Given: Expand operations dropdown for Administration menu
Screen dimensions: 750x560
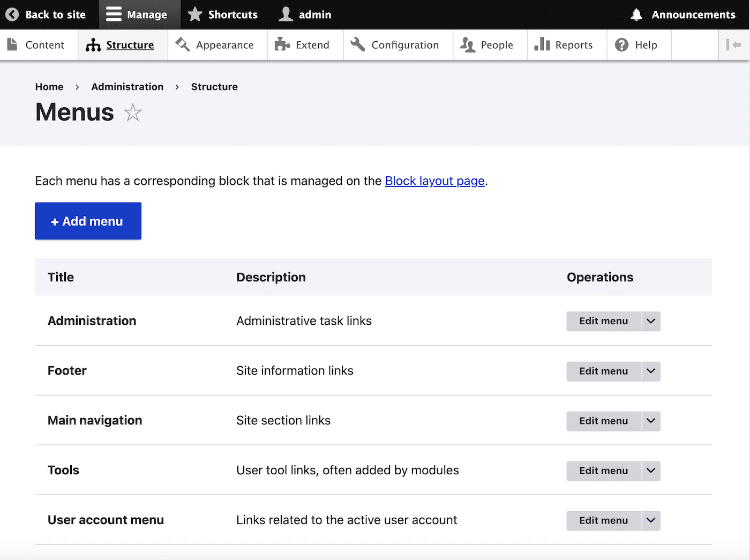Looking at the screenshot, I should pos(650,320).
